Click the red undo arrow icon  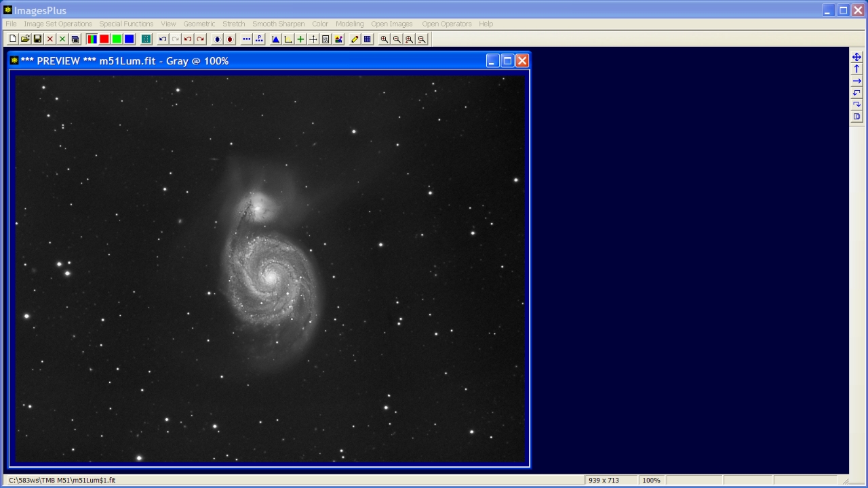(x=188, y=39)
